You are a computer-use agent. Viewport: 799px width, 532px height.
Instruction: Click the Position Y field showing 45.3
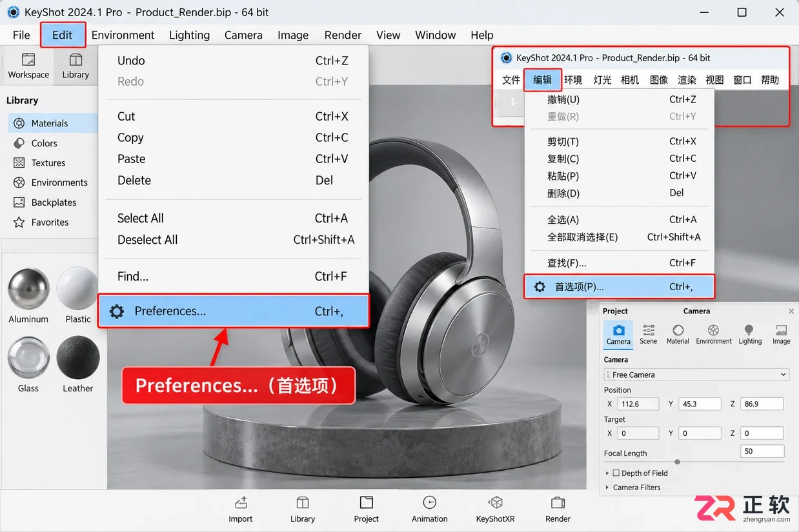[x=700, y=404]
